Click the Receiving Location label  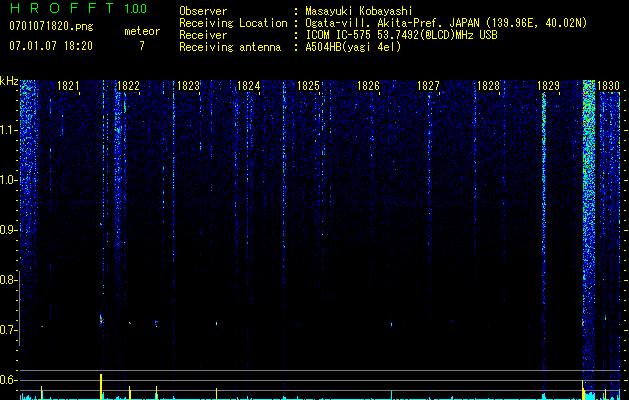(233, 23)
